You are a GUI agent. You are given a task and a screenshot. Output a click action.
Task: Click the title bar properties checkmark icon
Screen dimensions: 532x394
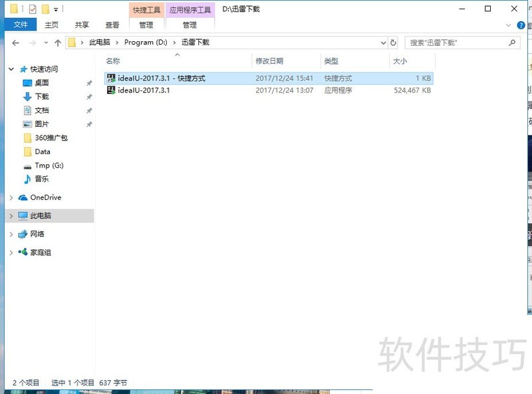coord(33,9)
